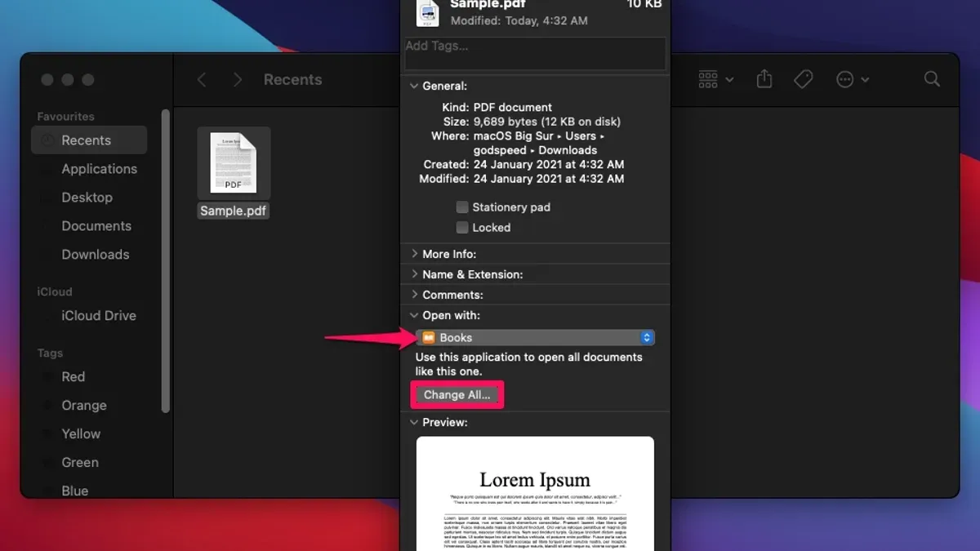Open Recents in the Finder sidebar

tap(89, 140)
